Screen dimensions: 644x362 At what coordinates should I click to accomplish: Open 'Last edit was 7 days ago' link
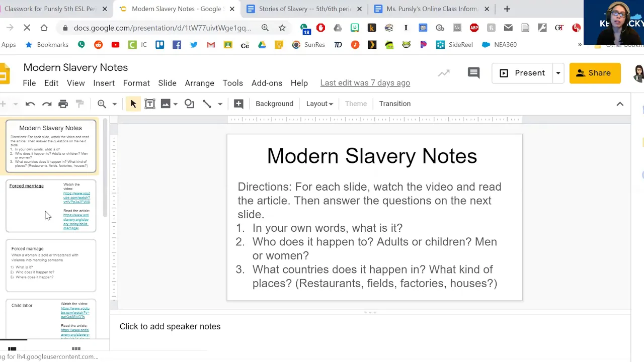(x=365, y=83)
